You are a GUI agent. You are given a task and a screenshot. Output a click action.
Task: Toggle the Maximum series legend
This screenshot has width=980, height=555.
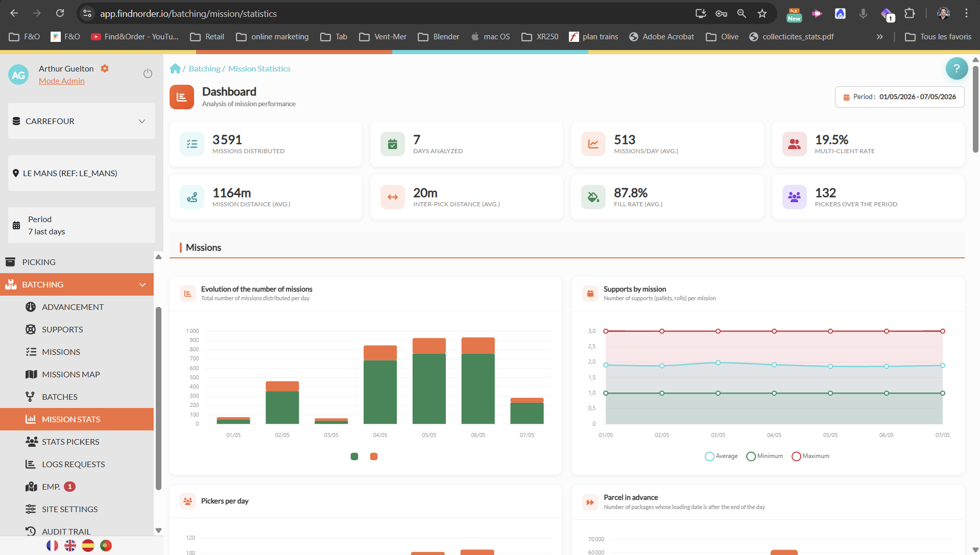[810, 456]
